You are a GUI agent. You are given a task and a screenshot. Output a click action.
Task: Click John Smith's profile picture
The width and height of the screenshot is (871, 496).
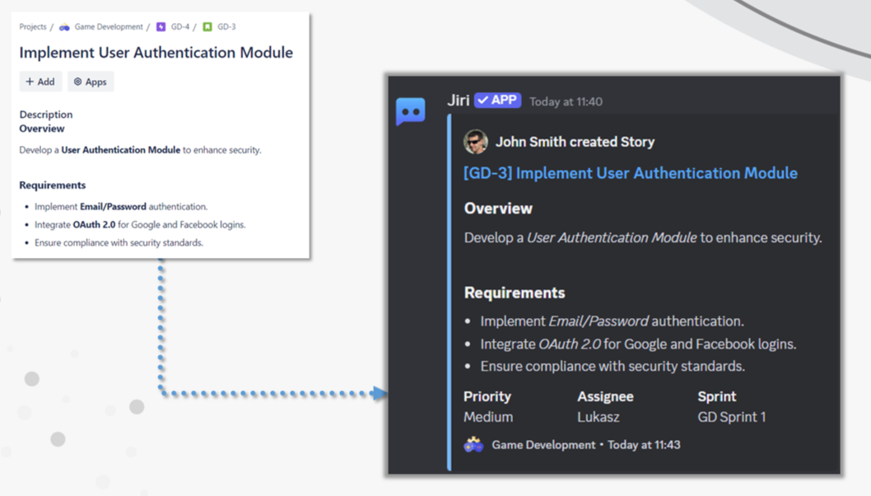pos(476,142)
